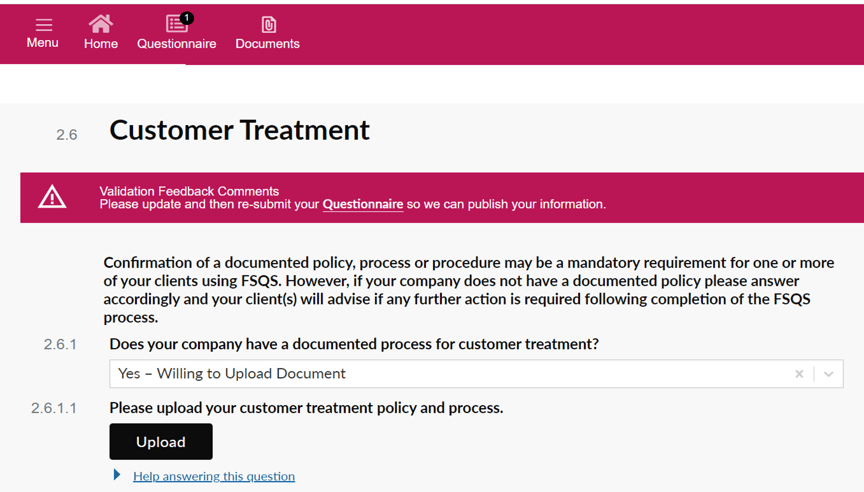Click the Home house icon
Screen dimensions: 864x492
pos(101,23)
